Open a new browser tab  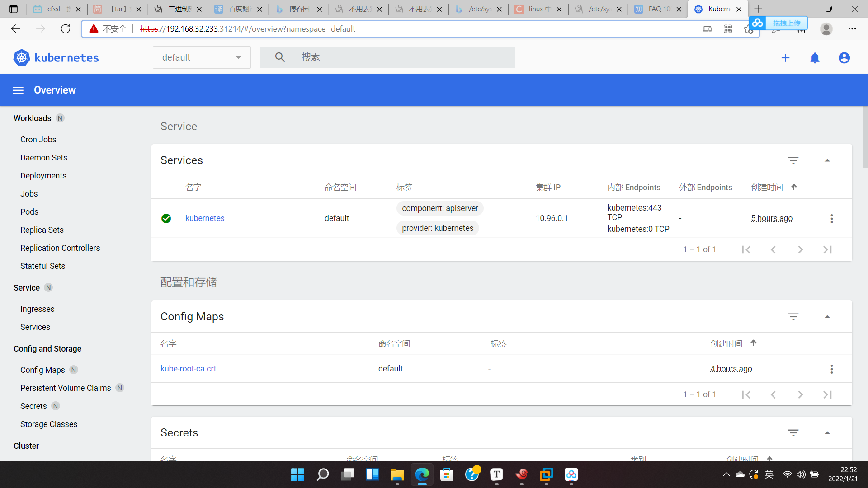(x=758, y=9)
